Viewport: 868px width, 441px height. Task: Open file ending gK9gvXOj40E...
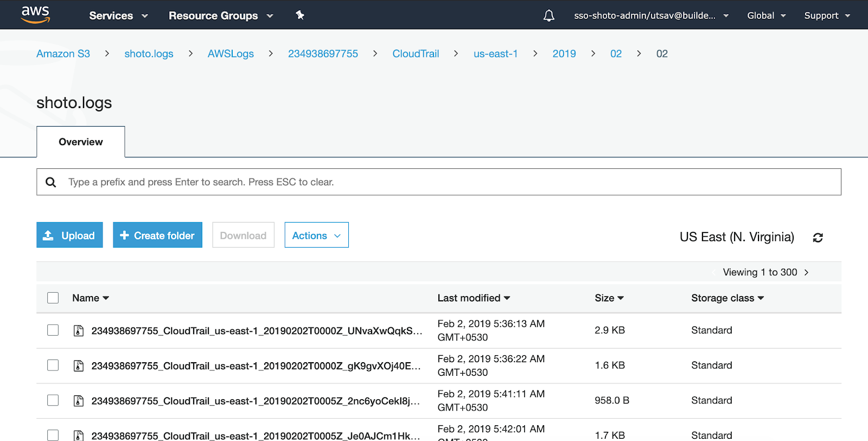(x=256, y=366)
